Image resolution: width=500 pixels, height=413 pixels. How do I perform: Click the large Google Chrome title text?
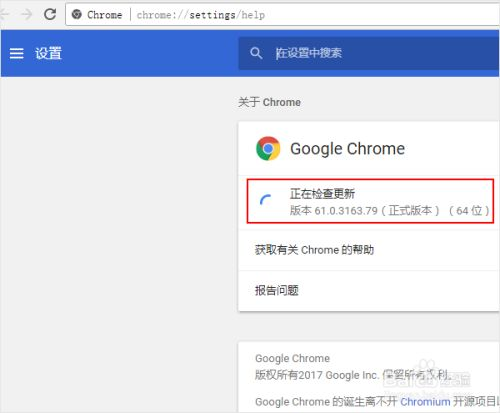pyautogui.click(x=347, y=149)
